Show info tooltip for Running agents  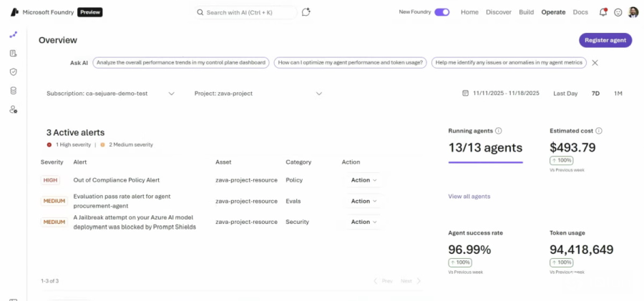click(499, 131)
